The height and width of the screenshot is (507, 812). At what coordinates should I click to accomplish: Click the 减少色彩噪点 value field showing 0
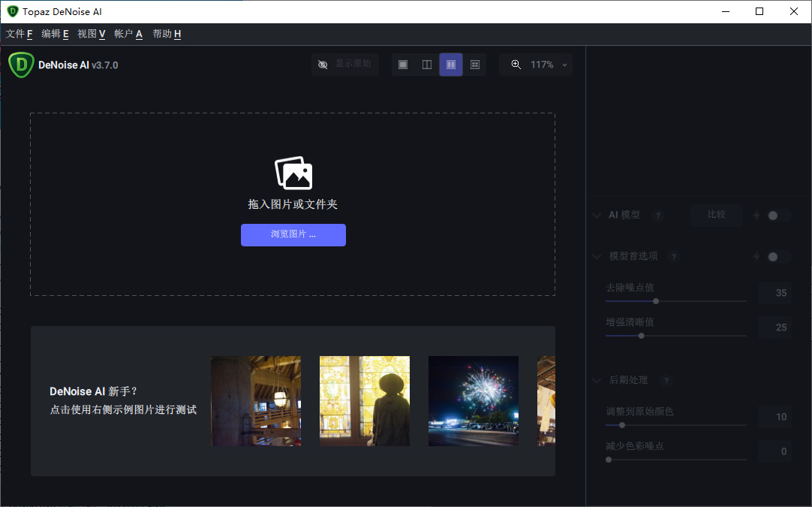[774, 451]
